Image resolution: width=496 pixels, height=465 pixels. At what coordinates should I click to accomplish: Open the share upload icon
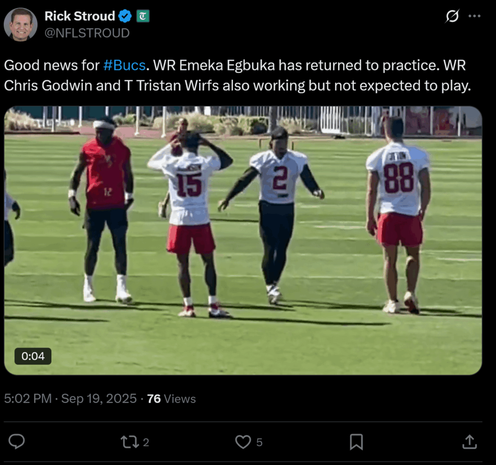(469, 442)
